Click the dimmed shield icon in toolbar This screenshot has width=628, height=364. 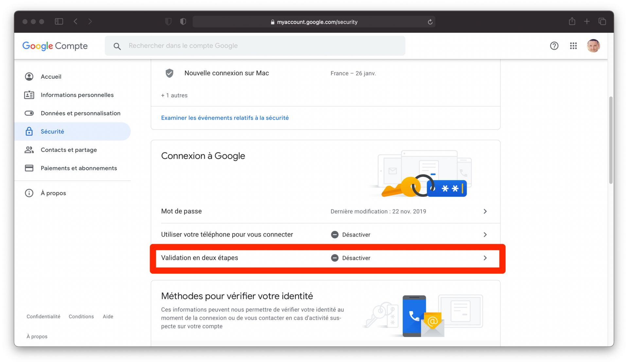point(168,22)
